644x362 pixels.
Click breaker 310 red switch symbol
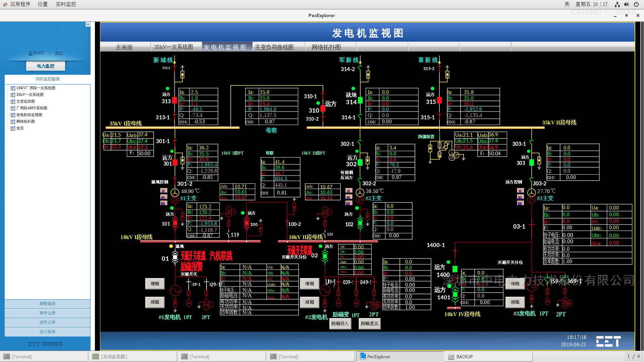pos(323,108)
